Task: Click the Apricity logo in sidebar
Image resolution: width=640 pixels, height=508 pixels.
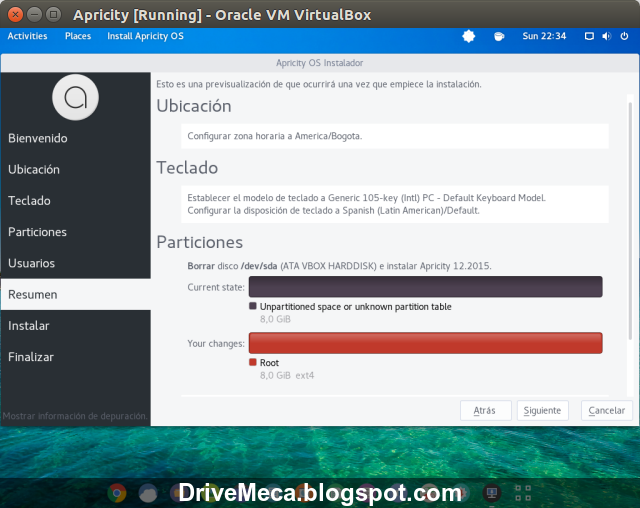Action: click(76, 97)
